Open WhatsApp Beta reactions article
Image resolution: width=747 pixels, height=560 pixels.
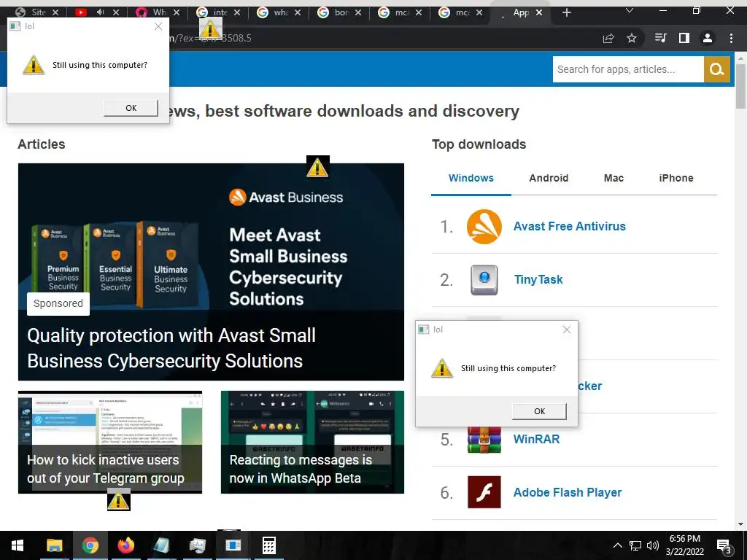point(312,443)
